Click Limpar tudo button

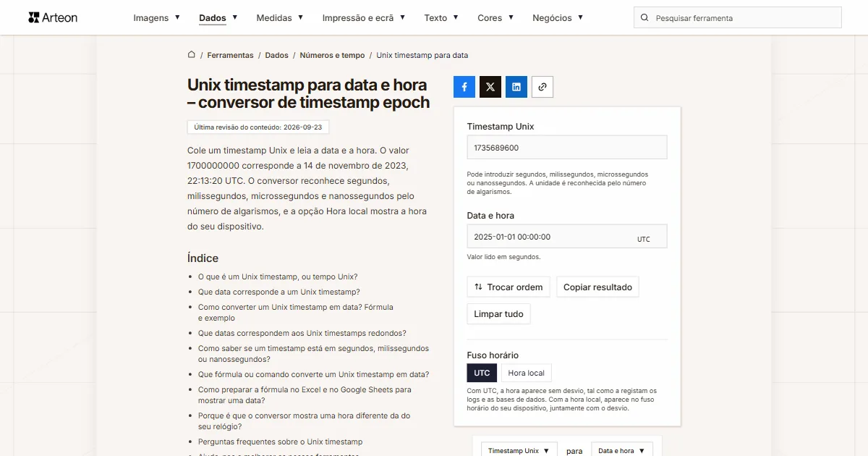click(498, 314)
